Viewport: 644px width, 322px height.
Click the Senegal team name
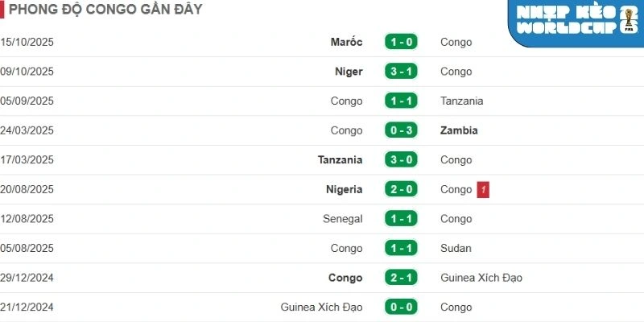344,219
